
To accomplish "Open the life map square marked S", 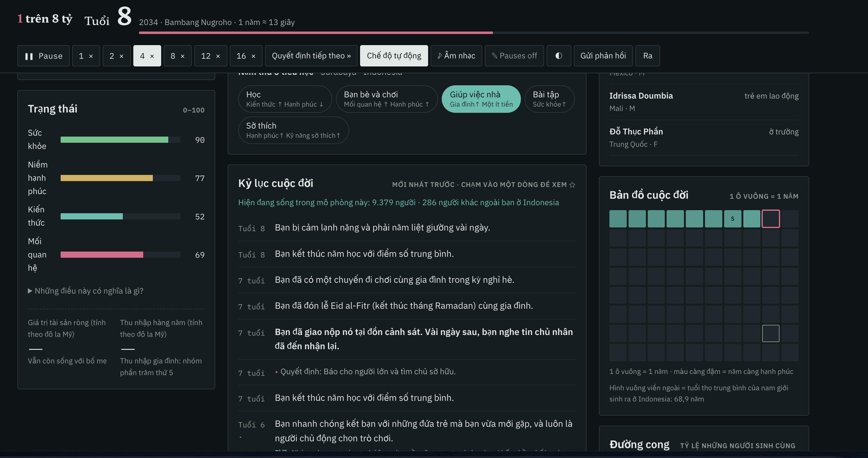I will point(733,219).
